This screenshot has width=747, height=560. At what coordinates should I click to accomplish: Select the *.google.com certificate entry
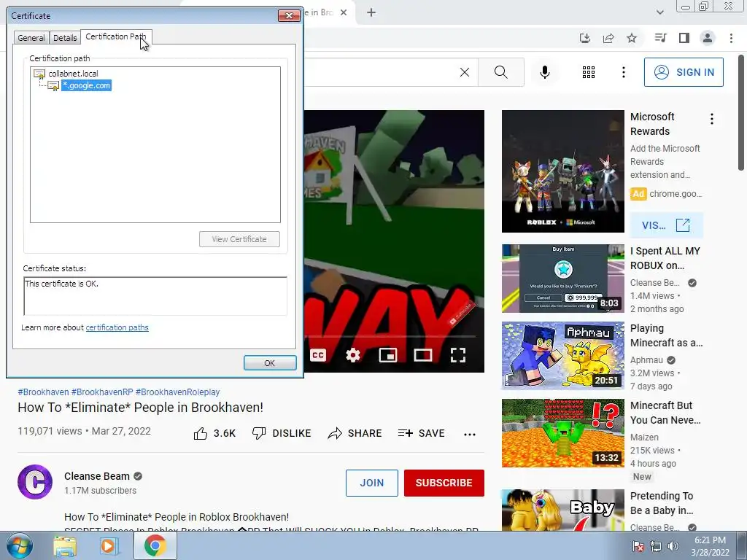pos(86,86)
